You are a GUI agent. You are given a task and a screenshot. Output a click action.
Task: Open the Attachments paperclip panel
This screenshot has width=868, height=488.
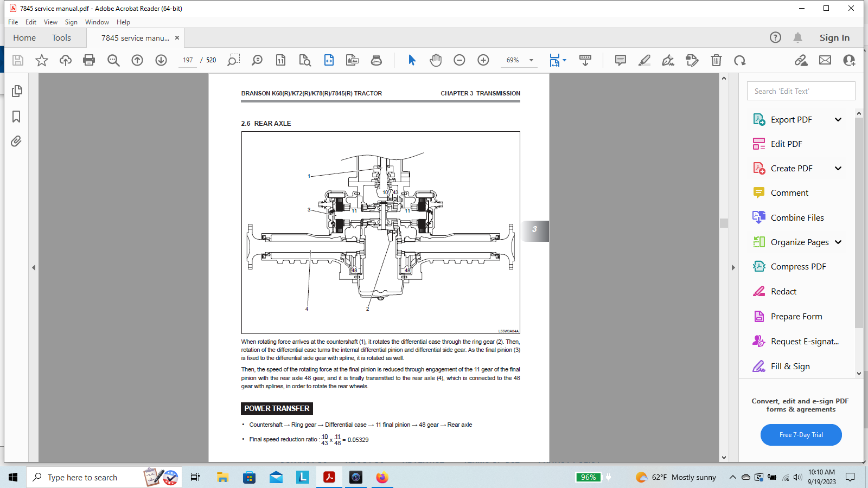click(x=16, y=142)
